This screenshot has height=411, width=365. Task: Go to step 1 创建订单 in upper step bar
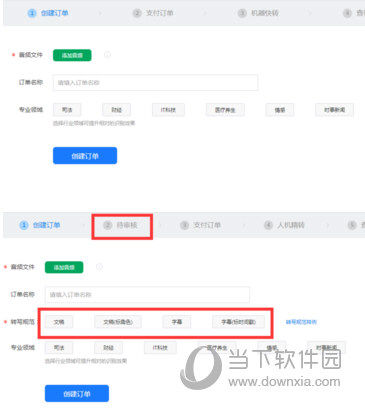48,13
